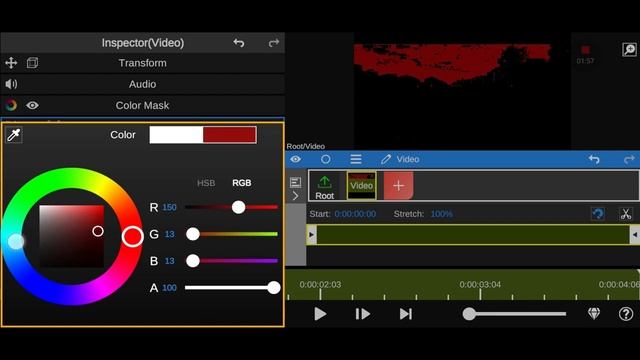Toggle the timeline eye visibility icon
Screen dimensions: 640x360
[x=296, y=159]
